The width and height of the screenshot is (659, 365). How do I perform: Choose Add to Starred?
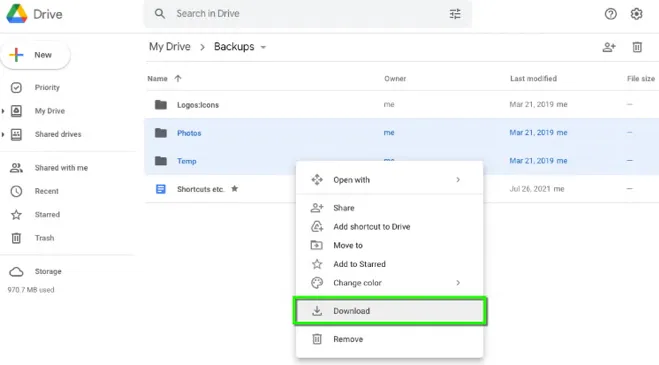point(390,264)
